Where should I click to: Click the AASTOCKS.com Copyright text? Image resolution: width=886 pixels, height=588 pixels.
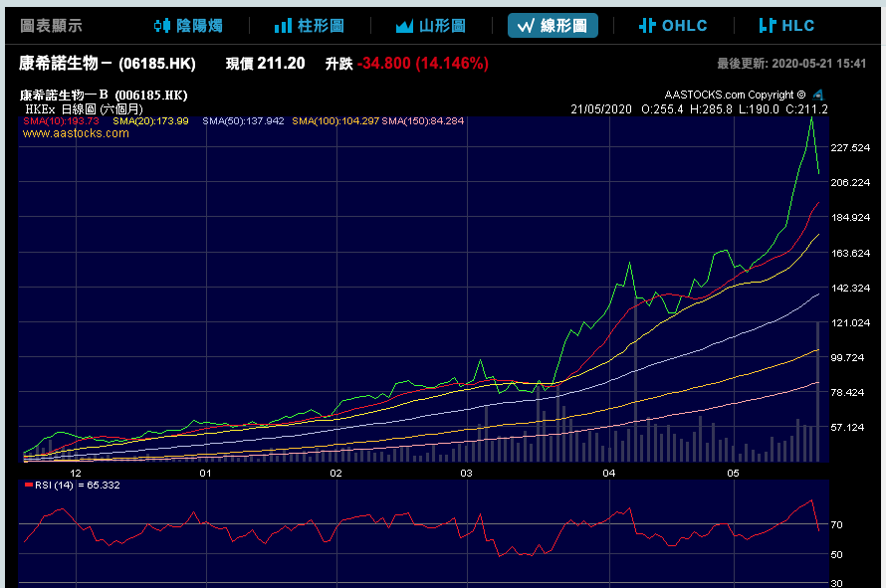(x=735, y=95)
